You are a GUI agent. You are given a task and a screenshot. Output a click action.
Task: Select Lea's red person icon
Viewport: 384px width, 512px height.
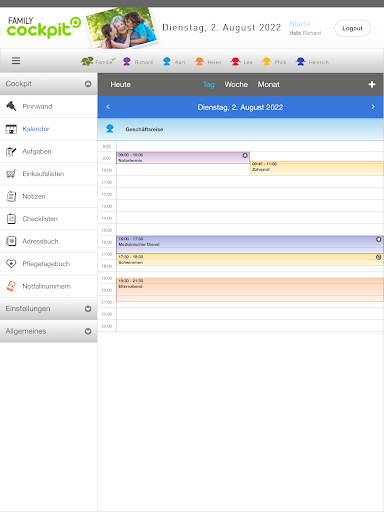[235, 61]
